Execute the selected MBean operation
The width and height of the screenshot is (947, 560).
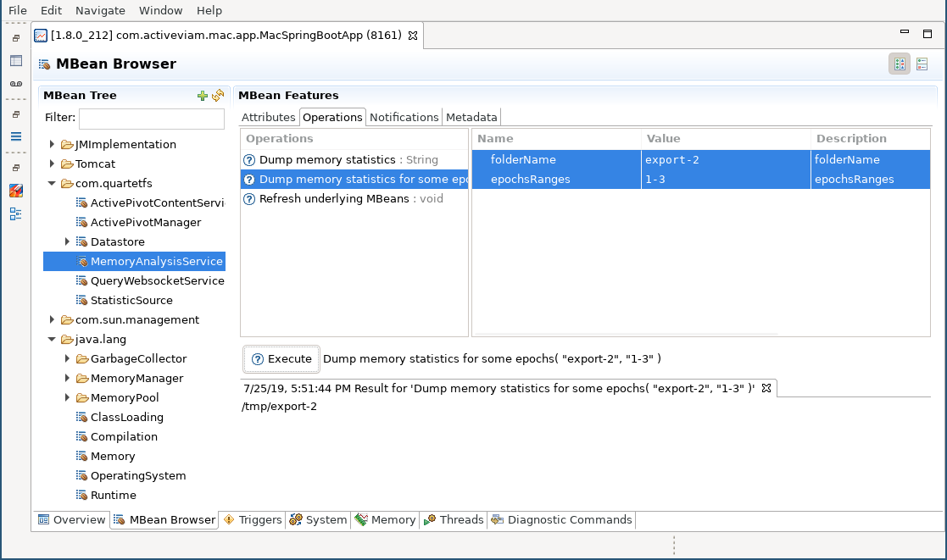(x=281, y=359)
